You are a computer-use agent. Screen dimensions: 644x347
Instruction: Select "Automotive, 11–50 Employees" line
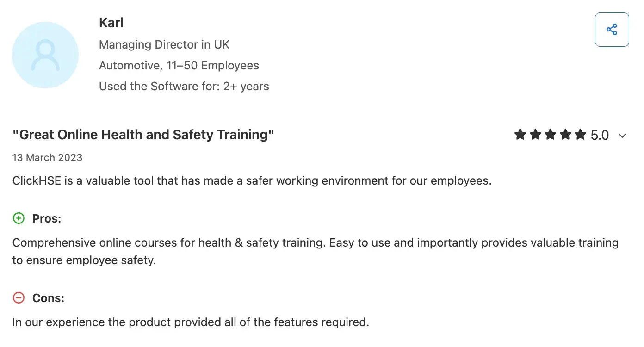point(179,65)
